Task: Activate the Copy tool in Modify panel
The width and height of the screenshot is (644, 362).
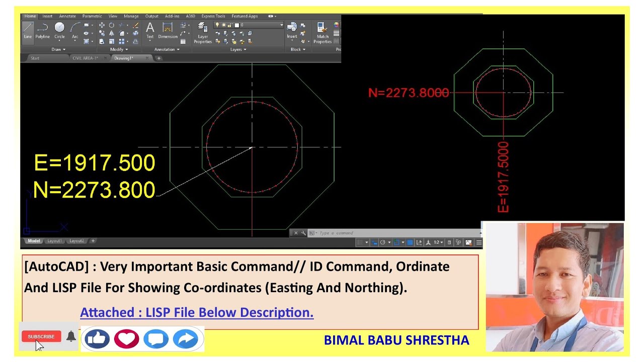Action: click(102, 33)
